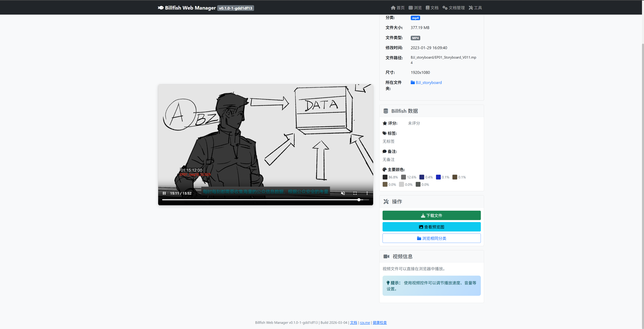The width and height of the screenshot is (644, 329).
Task: Select the 0.1% bright blue swatch
Action: pos(438,177)
